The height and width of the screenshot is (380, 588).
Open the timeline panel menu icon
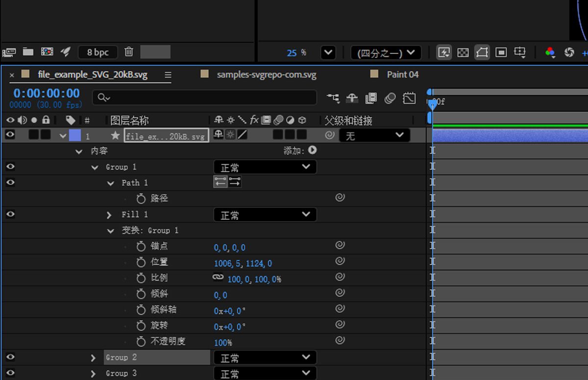click(168, 75)
